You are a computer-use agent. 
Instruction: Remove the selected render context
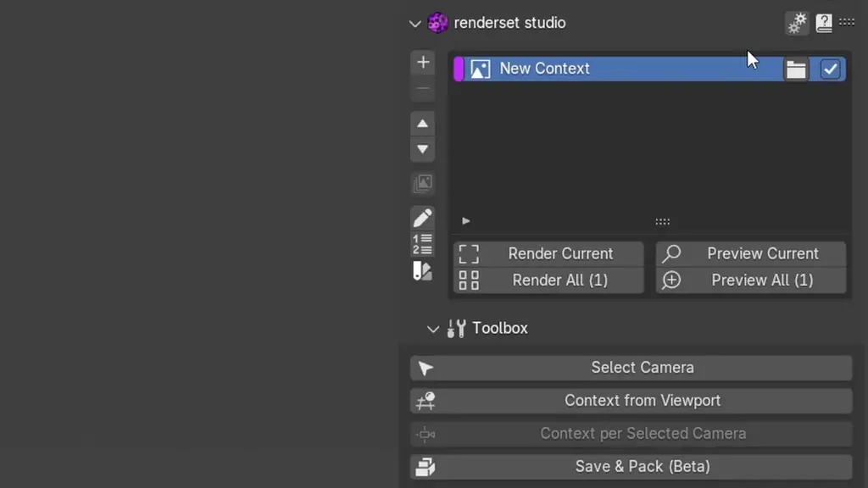pos(423,88)
